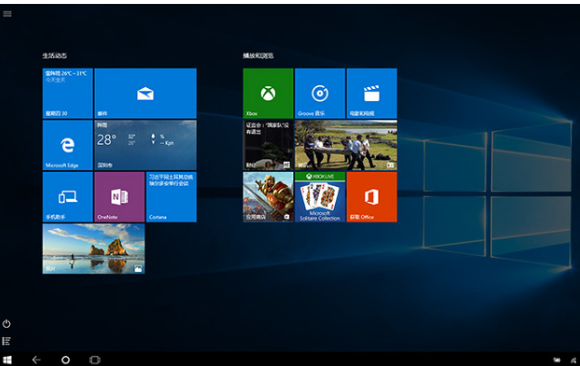
Task: Open the 28° weather forecast tile
Action: (x=145, y=145)
